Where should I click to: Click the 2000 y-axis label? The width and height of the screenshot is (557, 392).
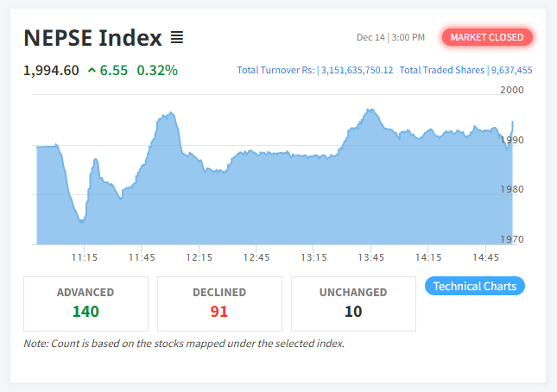click(512, 89)
